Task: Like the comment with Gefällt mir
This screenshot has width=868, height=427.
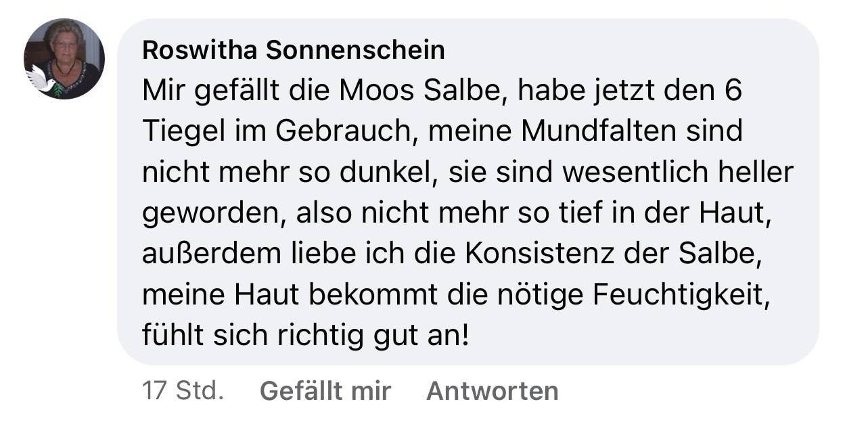Action: pos(325,390)
